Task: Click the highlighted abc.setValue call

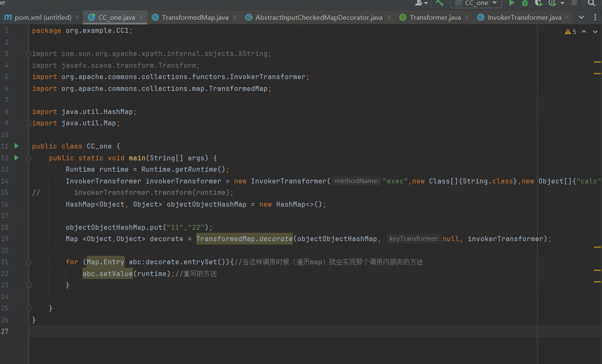Action: click(108, 274)
